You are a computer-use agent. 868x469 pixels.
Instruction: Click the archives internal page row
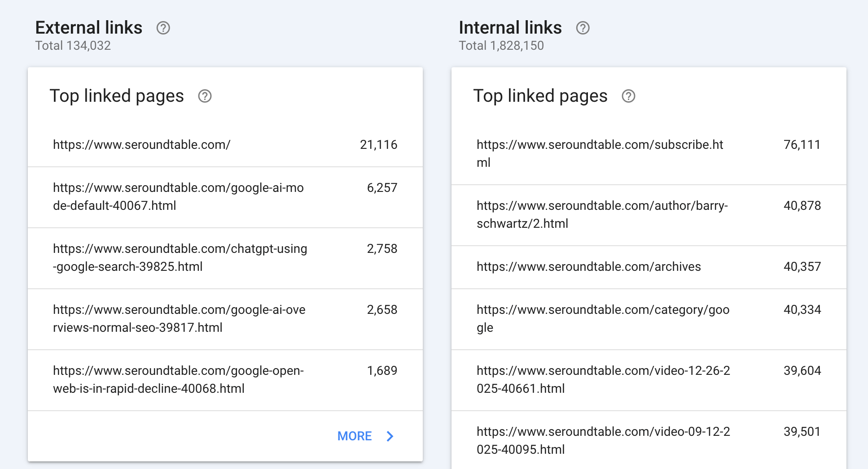pos(588,267)
